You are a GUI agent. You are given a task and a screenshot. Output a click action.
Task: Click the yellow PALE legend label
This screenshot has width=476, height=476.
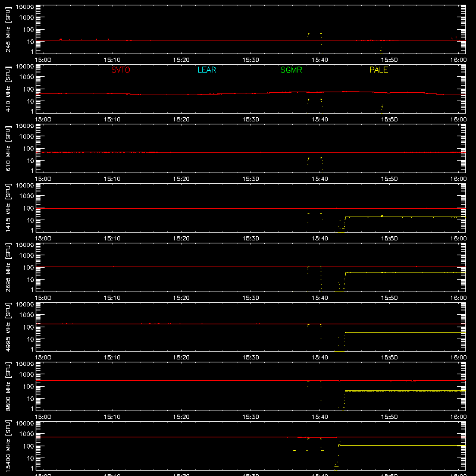[x=378, y=70]
